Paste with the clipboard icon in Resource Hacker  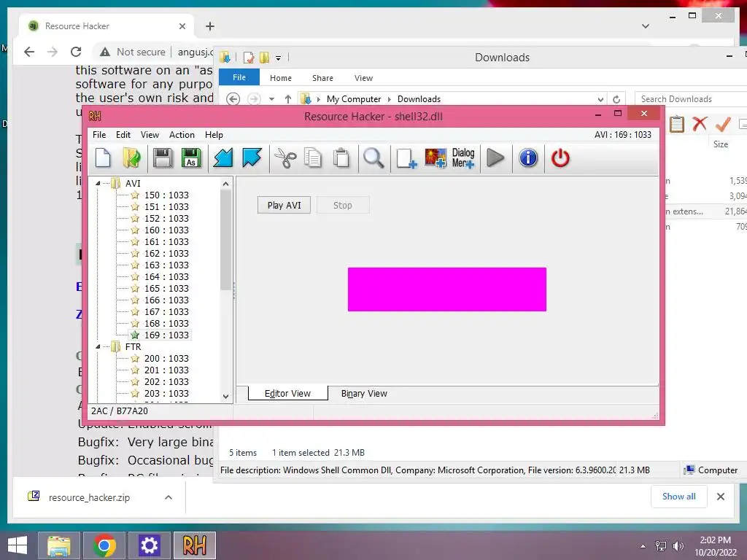click(341, 158)
